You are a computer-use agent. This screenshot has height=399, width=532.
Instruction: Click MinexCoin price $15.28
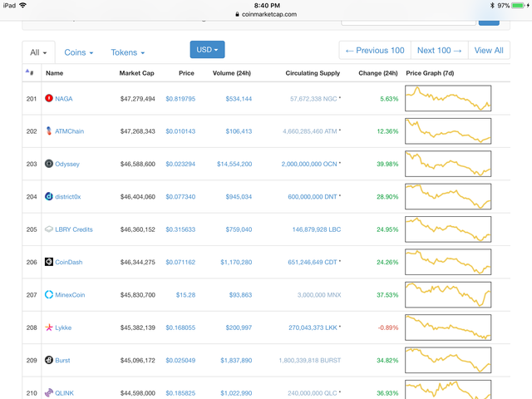pyautogui.click(x=185, y=295)
